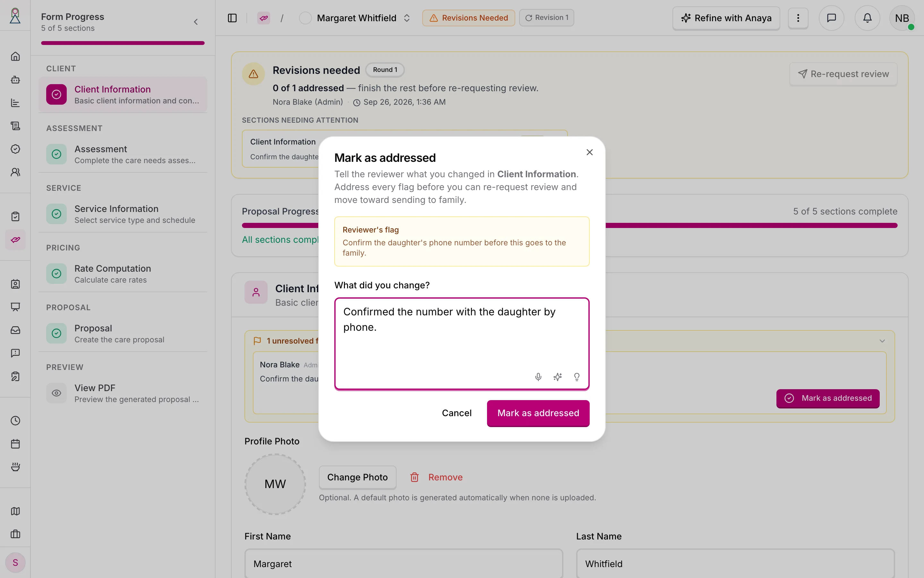Click Cancel in the dialog
The height and width of the screenshot is (578, 924).
(457, 413)
